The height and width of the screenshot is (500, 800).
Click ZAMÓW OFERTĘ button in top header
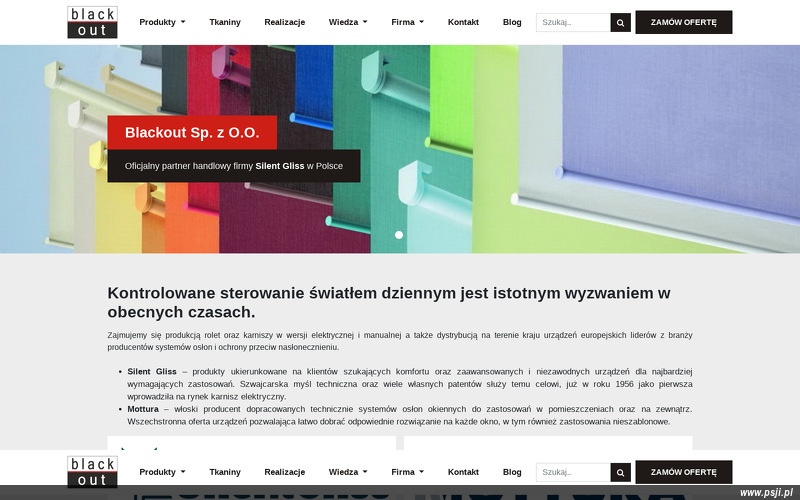pyautogui.click(x=684, y=22)
